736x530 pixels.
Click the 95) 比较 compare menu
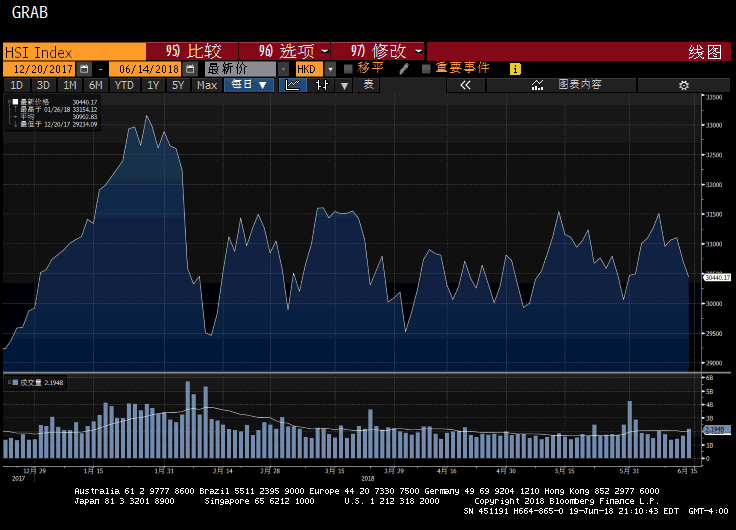coord(192,51)
